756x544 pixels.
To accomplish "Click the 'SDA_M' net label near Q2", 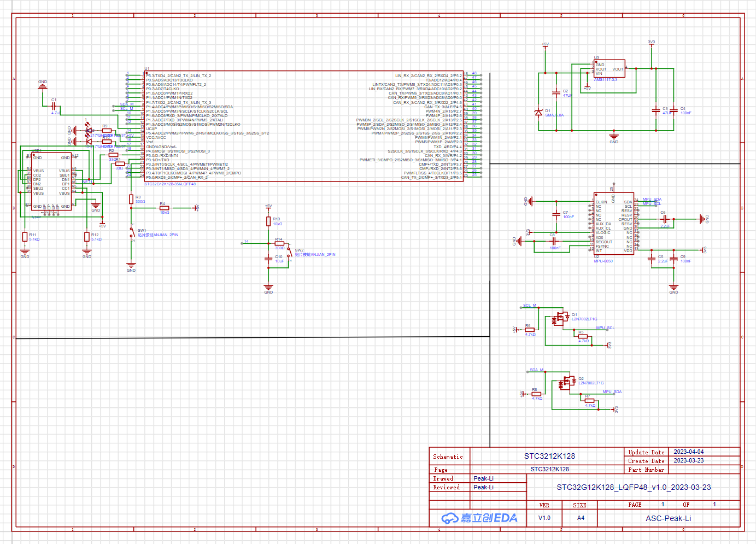I will coord(536,370).
